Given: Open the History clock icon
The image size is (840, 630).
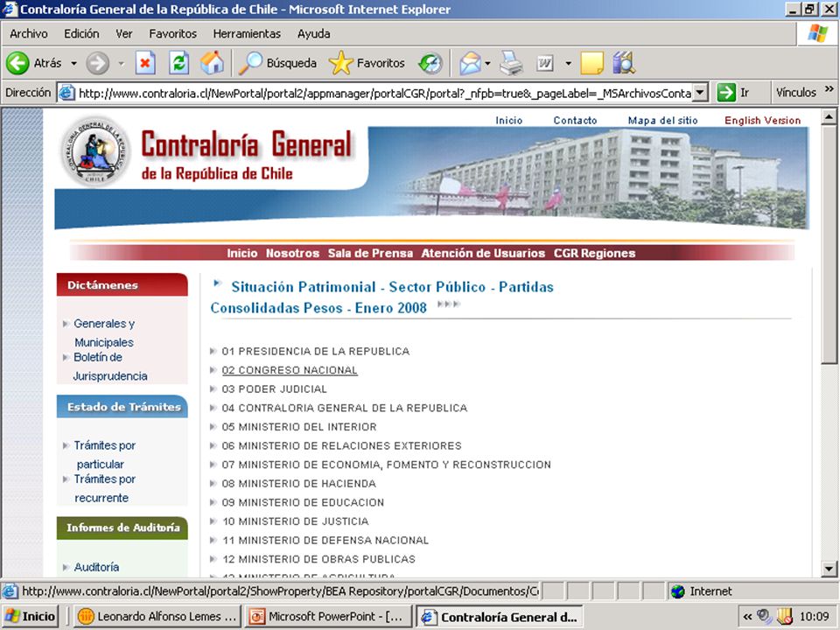Looking at the screenshot, I should [x=430, y=63].
